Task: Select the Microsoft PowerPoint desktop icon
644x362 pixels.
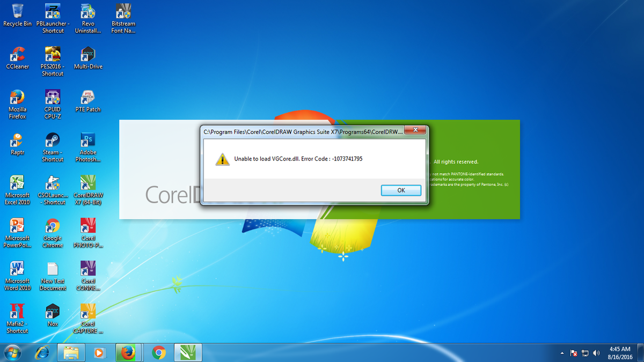Action: 17,232
